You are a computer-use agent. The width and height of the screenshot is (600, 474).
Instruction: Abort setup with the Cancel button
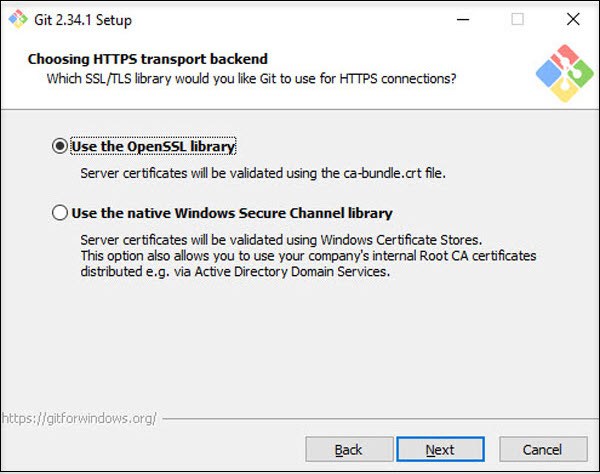pyautogui.click(x=543, y=449)
